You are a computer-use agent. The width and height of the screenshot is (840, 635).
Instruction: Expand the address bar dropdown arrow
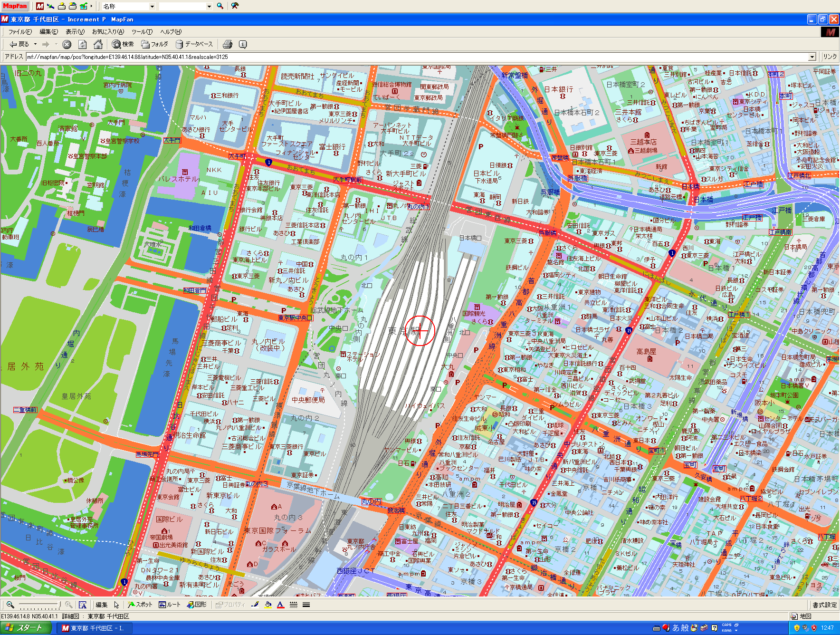(812, 57)
